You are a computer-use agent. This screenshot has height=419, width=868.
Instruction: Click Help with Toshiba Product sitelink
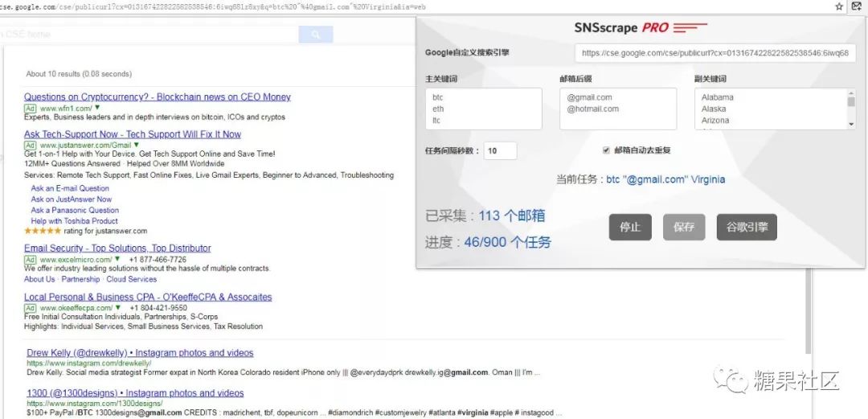click(74, 220)
